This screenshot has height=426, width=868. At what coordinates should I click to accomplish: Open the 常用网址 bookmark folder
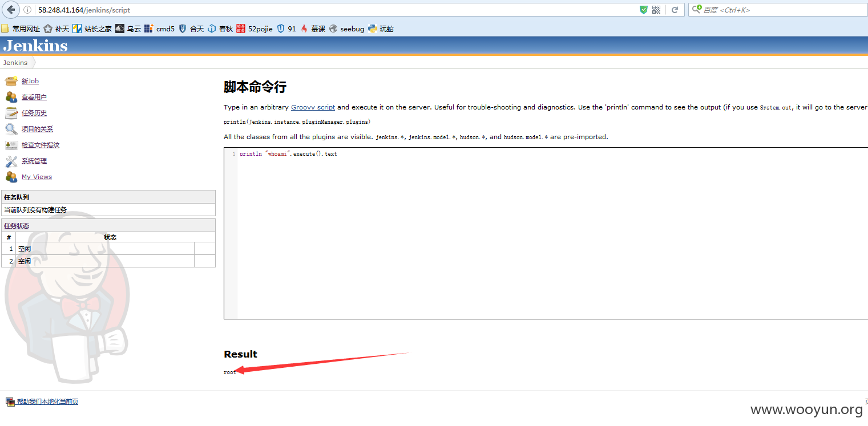click(x=21, y=29)
